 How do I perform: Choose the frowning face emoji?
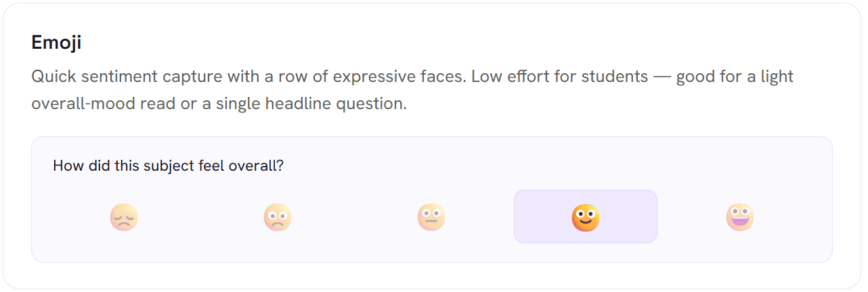coord(278,217)
